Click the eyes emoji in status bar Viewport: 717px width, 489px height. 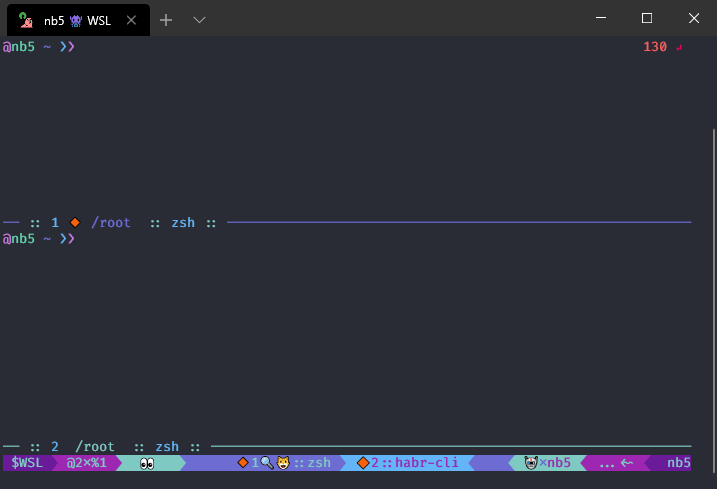click(x=147, y=463)
